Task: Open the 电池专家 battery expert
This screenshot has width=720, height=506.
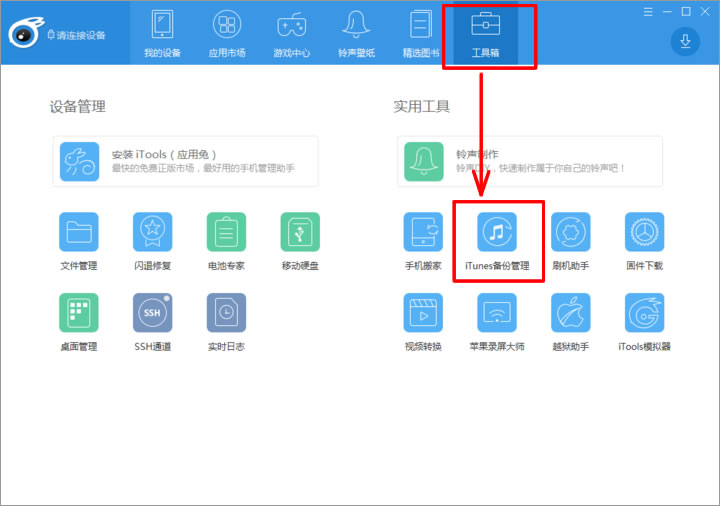Action: click(x=226, y=232)
